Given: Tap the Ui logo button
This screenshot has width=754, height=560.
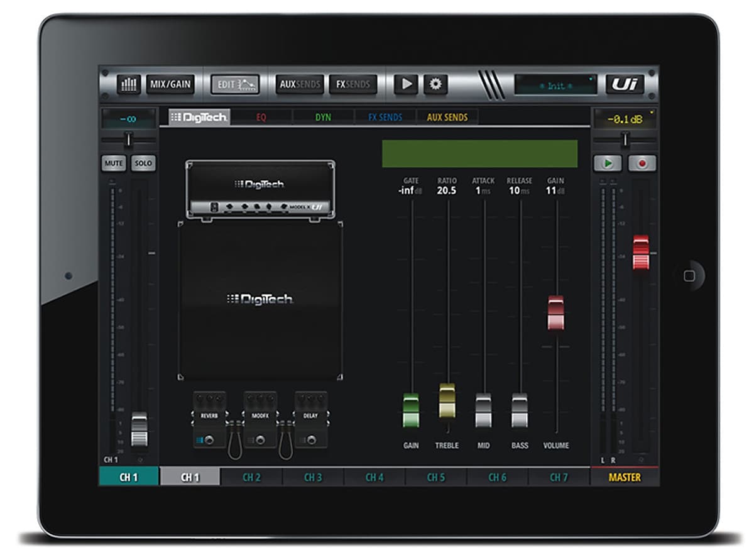Looking at the screenshot, I should [x=625, y=84].
